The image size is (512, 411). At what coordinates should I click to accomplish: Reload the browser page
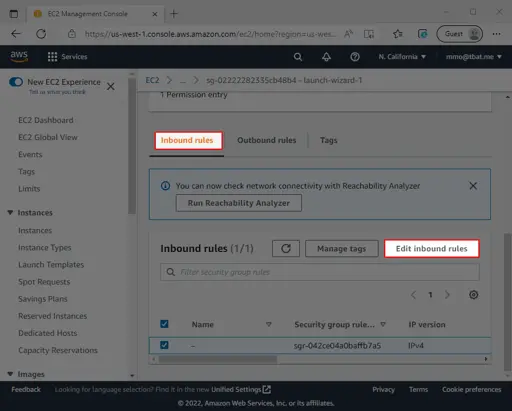click(x=41, y=34)
